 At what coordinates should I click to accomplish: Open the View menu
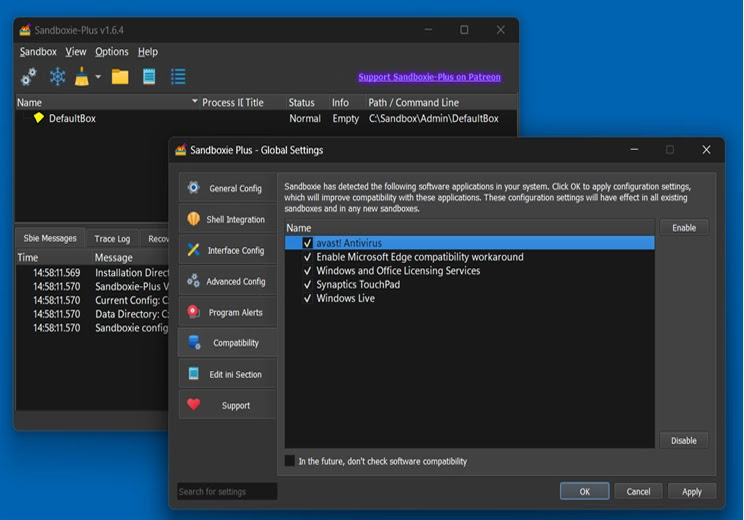[76, 52]
